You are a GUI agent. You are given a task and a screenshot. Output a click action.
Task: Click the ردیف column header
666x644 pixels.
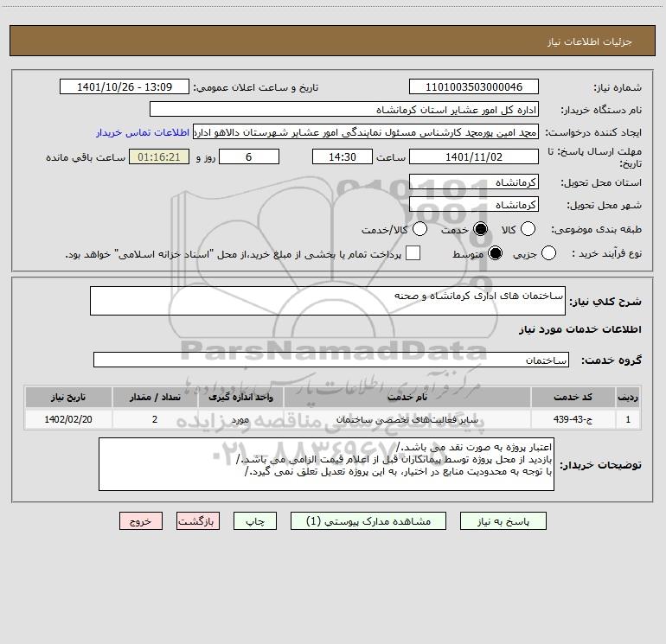coord(628,397)
